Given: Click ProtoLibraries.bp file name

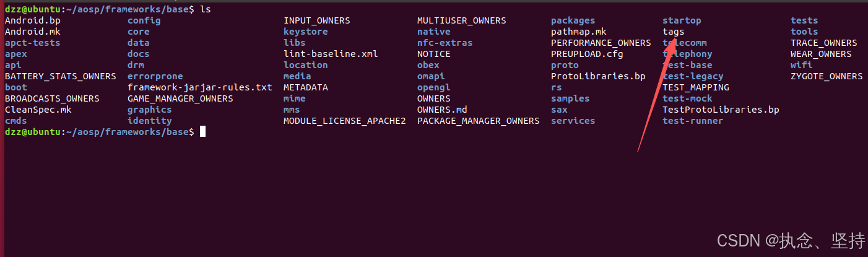Looking at the screenshot, I should 598,76.
